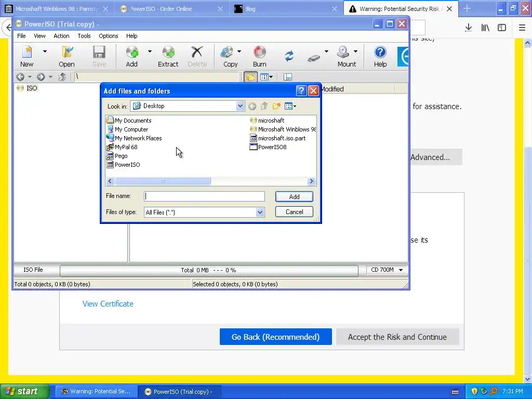Open the Firefox library icon
Viewport: 532px width, 399px height.
click(x=485, y=28)
